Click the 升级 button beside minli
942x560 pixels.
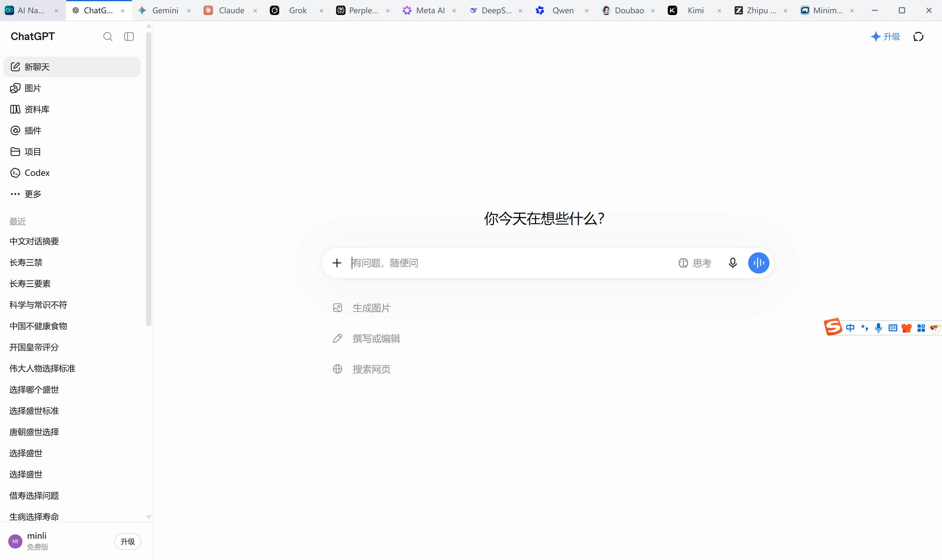pos(128,541)
